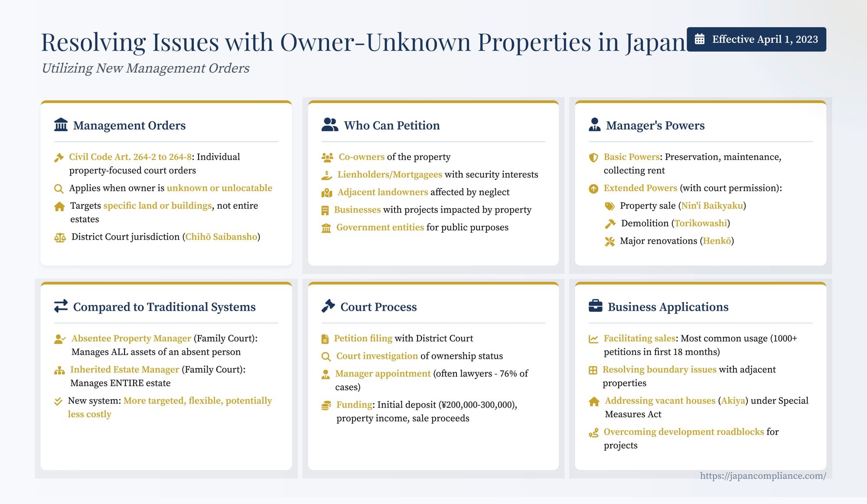Click the 'Adjacent landowners' highlighted text

click(383, 192)
